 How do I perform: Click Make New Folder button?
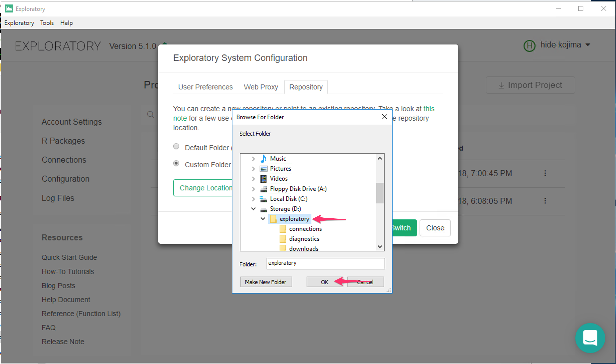[x=266, y=282]
